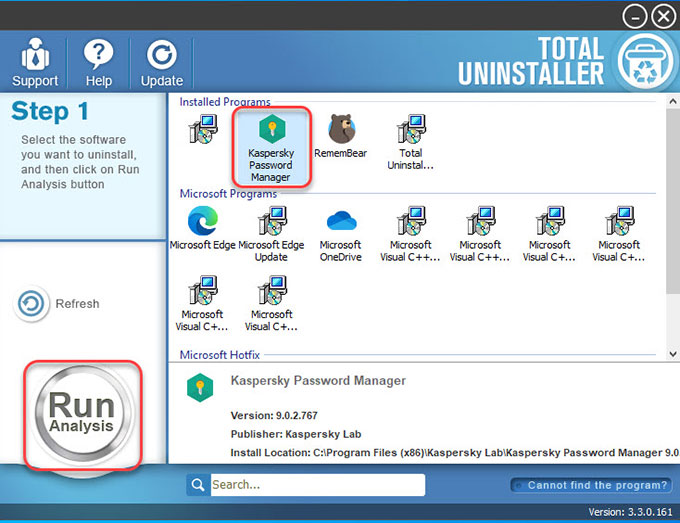The height and width of the screenshot is (523, 680).
Task: Click the magnifying glass search icon
Action: click(198, 484)
